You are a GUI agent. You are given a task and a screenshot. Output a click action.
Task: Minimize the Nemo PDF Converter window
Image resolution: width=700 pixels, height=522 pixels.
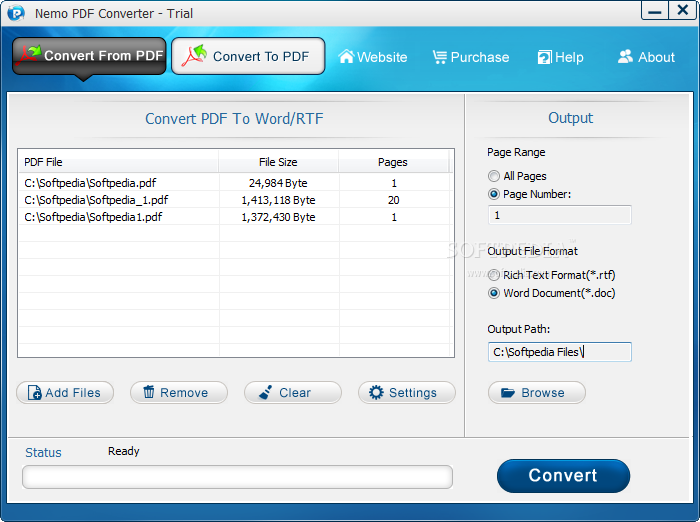tap(654, 11)
